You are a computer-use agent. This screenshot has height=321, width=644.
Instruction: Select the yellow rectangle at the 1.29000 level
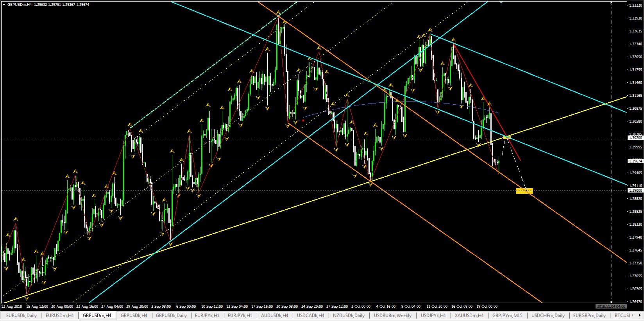coord(524,191)
